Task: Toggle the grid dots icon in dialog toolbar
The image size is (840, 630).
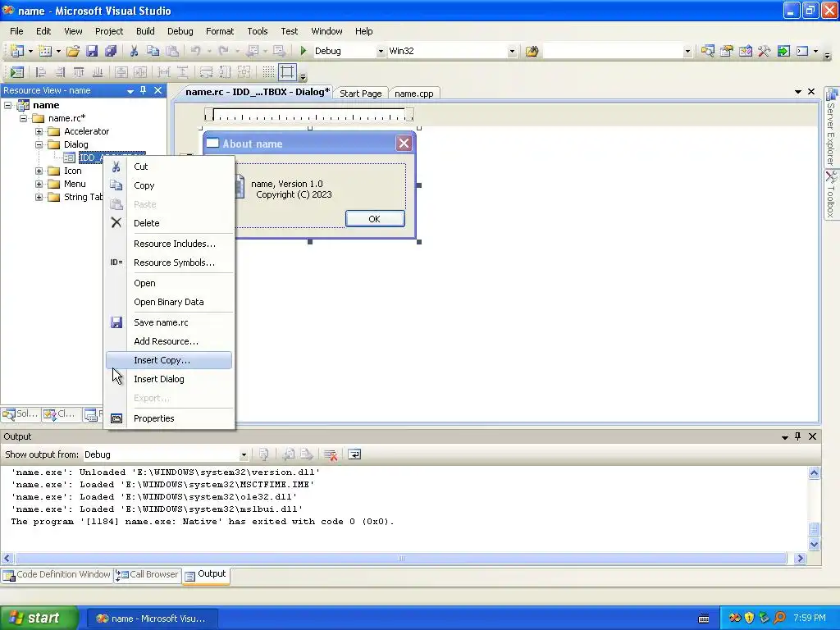Action: click(268, 72)
